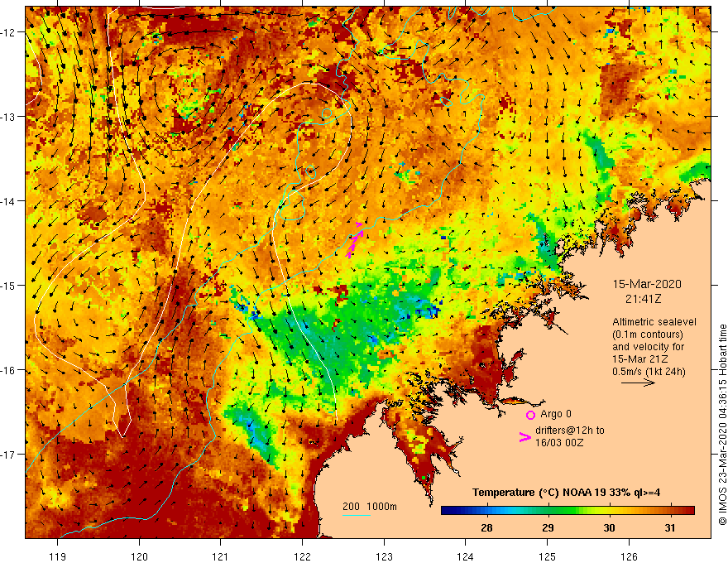Screen dimensions: 728x563
Task: Click the '16/03 00Z' legend text
Action: click(x=559, y=443)
